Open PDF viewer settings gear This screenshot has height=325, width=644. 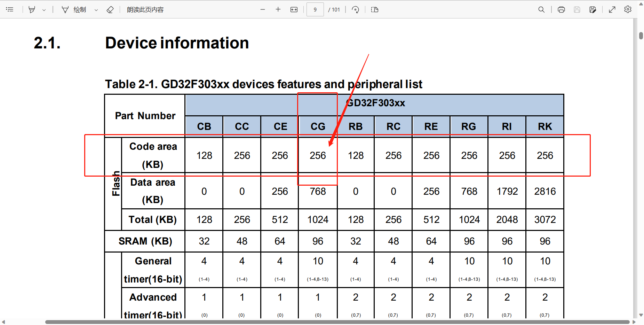coord(628,9)
